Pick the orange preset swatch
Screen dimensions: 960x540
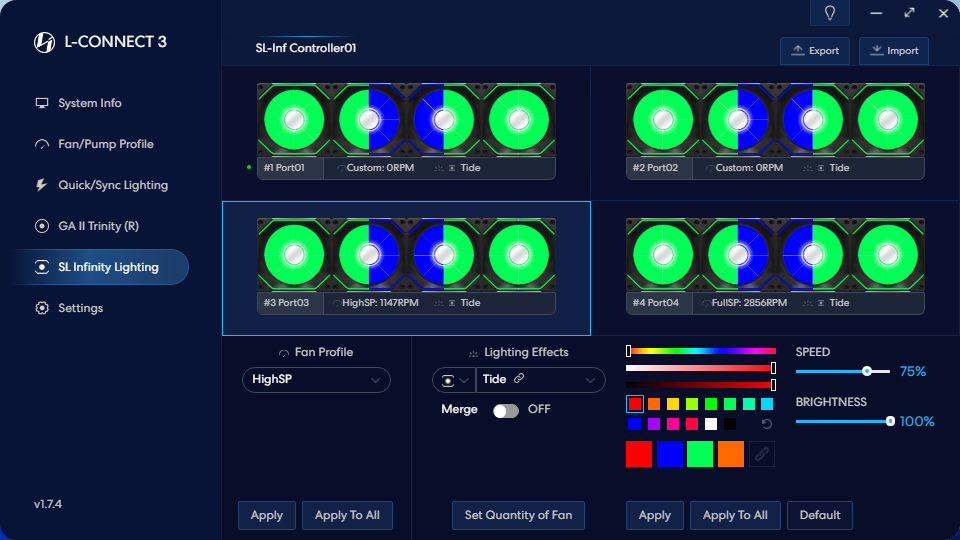[x=654, y=403]
